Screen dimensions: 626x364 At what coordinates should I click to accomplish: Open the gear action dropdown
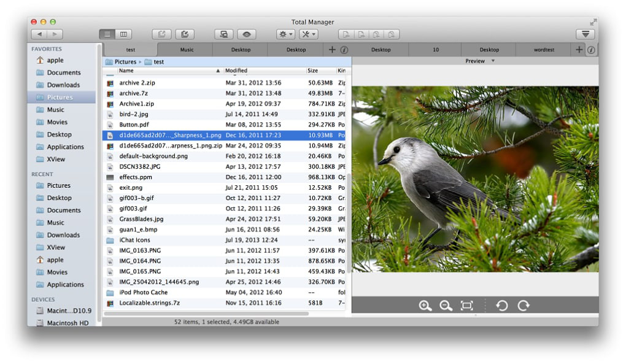click(286, 34)
